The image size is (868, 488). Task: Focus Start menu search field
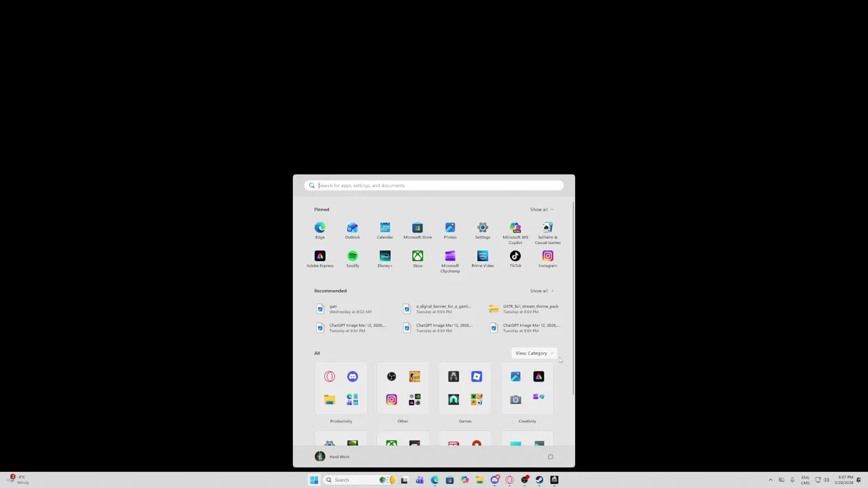tap(434, 186)
